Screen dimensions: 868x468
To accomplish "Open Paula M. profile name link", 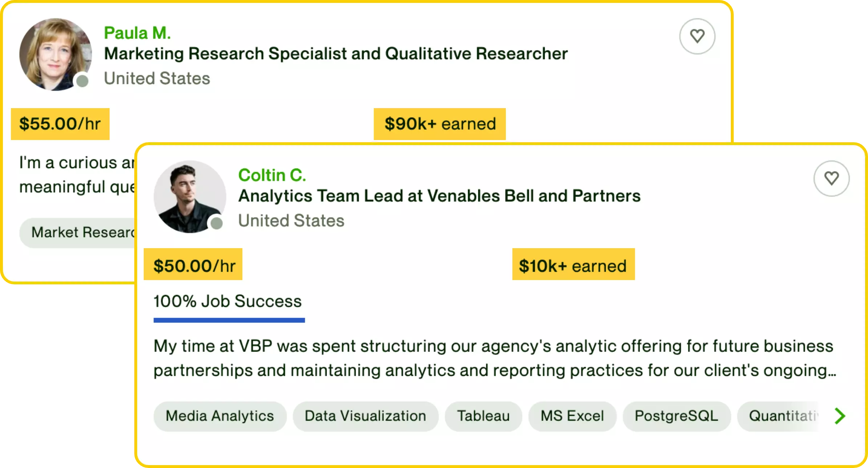I will pos(137,33).
